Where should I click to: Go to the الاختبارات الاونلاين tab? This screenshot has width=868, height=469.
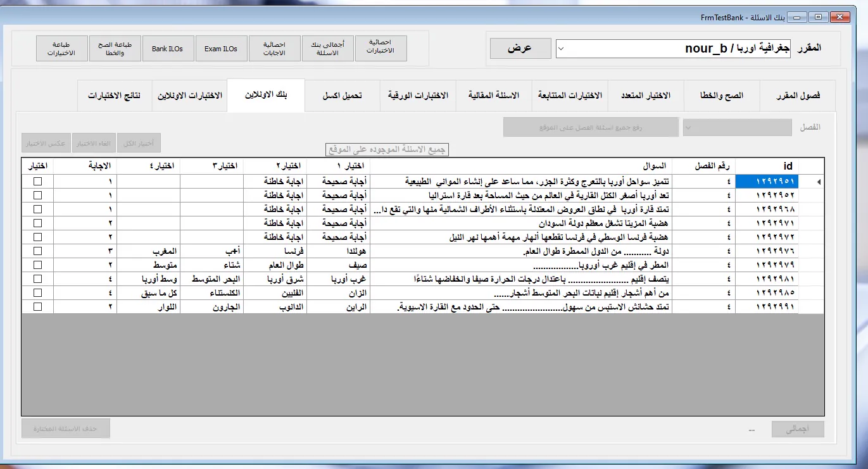tap(189, 96)
